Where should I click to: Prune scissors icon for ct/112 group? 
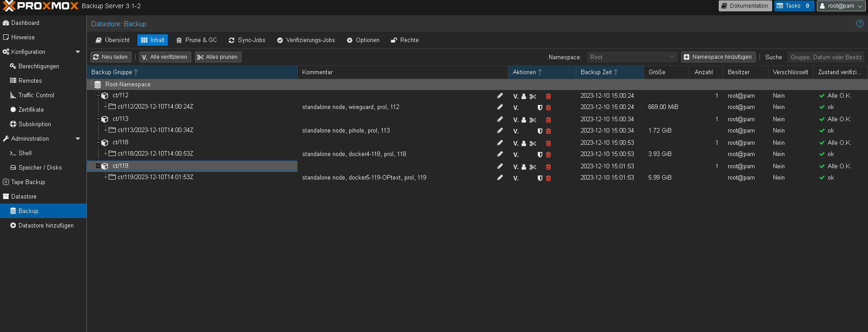pos(533,96)
